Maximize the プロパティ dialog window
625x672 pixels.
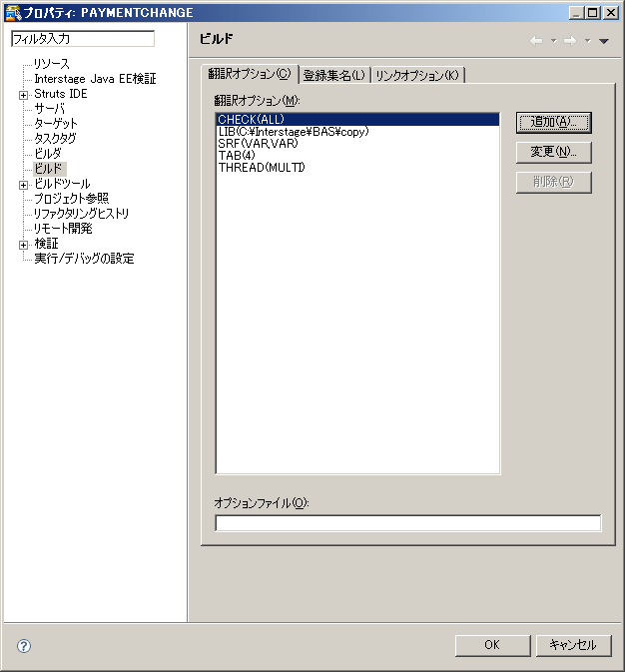coord(593,13)
